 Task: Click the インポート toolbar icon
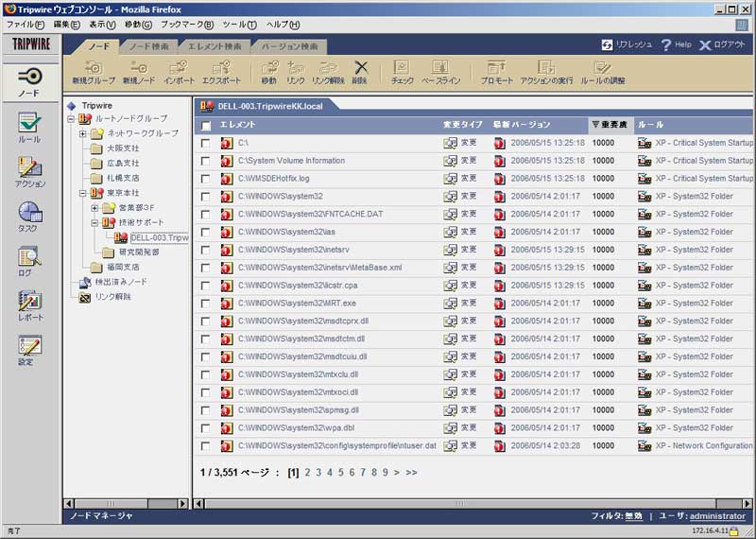[179, 73]
